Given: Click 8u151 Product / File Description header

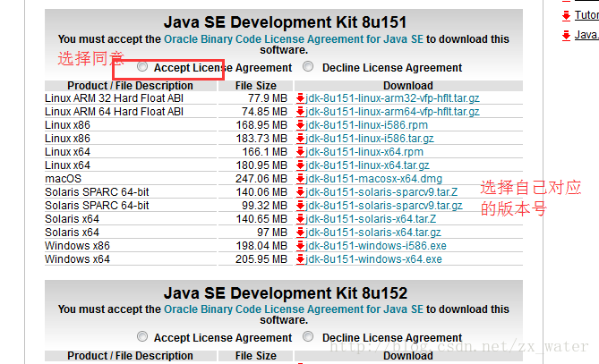Looking at the screenshot, I should (130, 86).
